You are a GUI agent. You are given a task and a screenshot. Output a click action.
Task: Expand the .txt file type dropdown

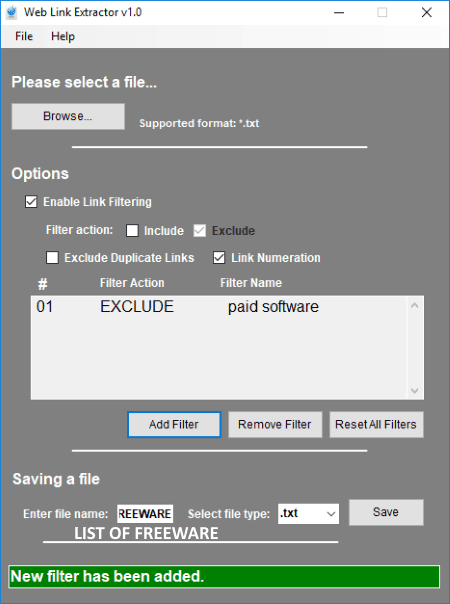click(x=309, y=514)
